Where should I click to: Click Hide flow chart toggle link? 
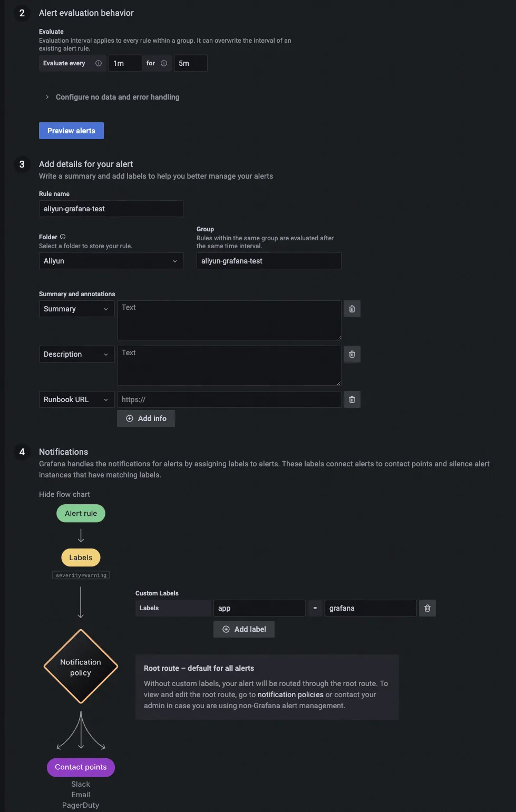[x=64, y=494]
